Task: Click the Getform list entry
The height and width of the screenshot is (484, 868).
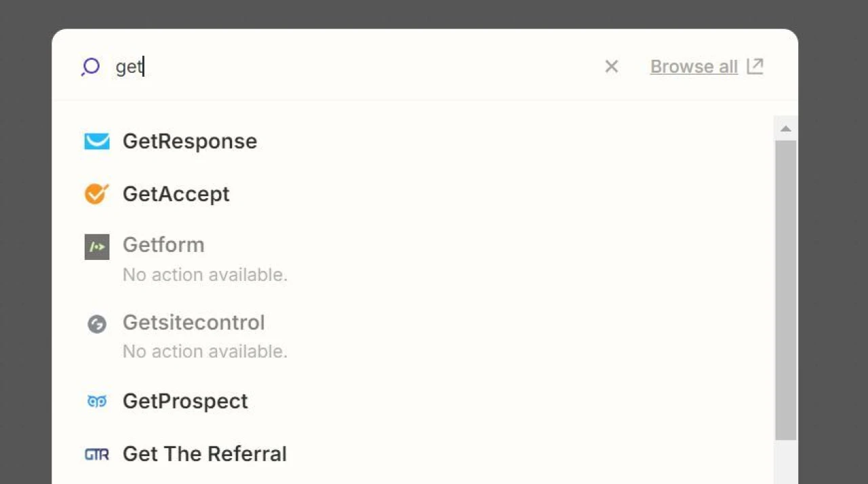Action: [x=163, y=245]
